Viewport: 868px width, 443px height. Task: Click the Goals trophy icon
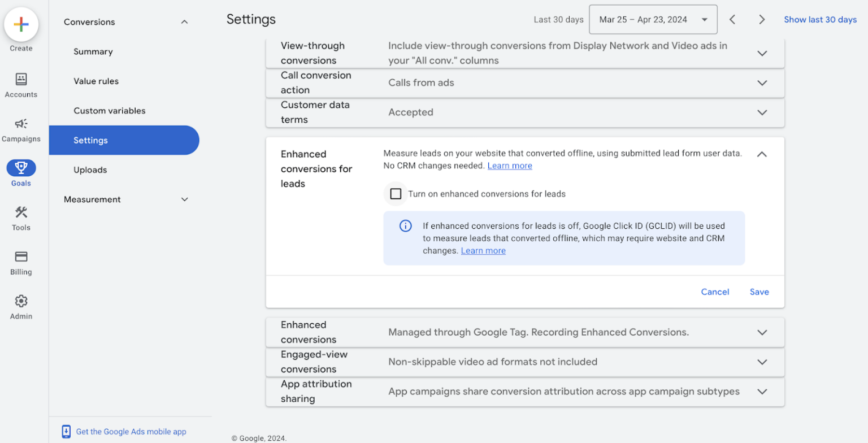click(x=20, y=168)
